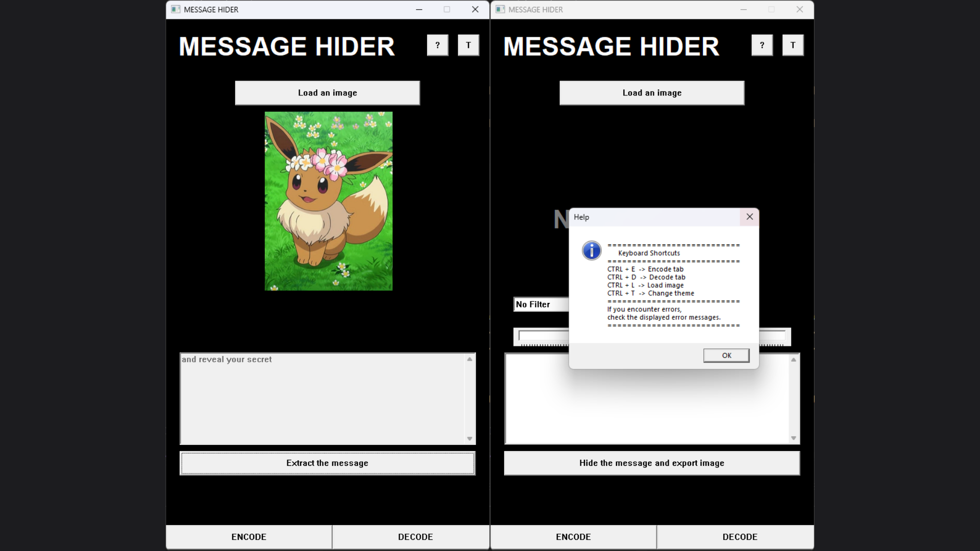Image resolution: width=980 pixels, height=551 pixels.
Task: Click Load an image in right window
Action: [652, 93]
